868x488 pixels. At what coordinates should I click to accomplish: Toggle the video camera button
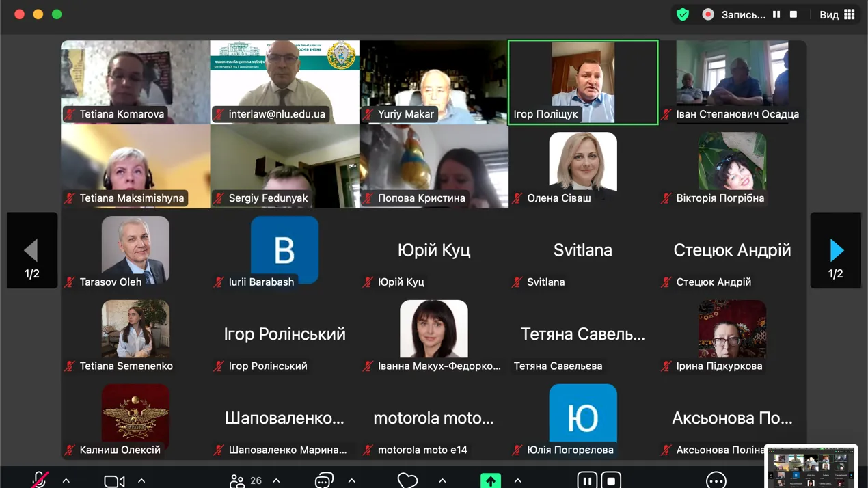click(114, 481)
